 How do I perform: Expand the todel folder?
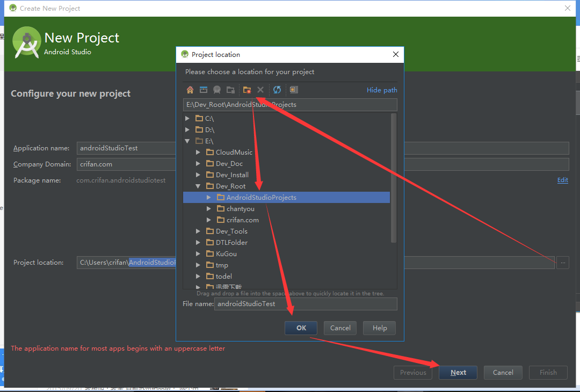click(x=198, y=276)
